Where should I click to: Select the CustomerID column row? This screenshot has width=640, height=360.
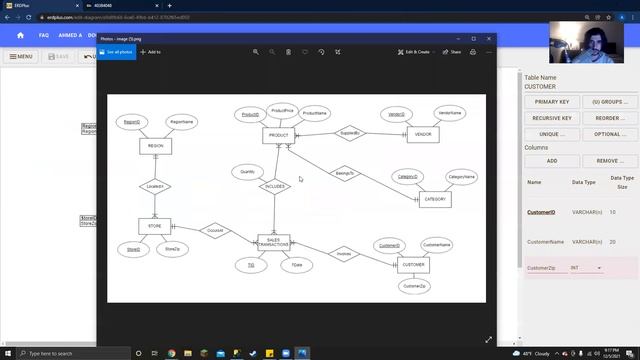pos(581,212)
